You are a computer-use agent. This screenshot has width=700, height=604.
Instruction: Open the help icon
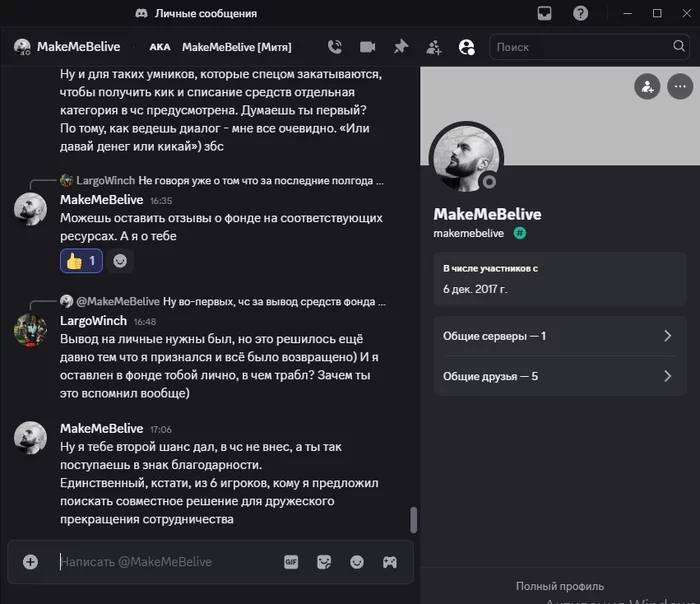point(580,13)
